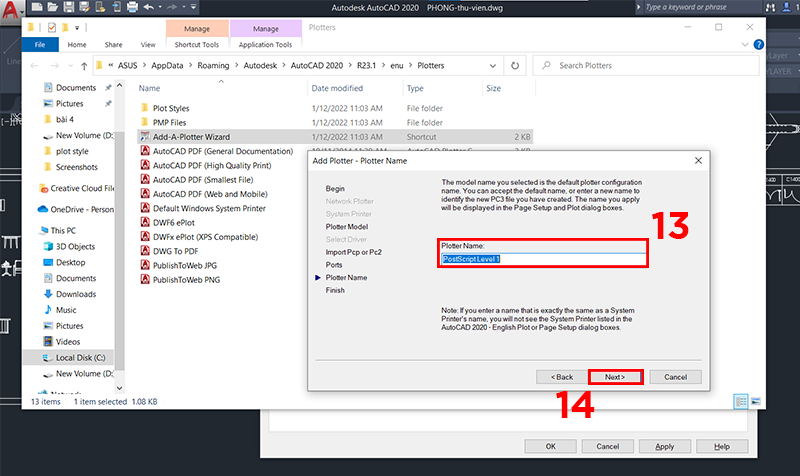
Task: Click Back in Add Plotter wizard
Action: (x=562, y=377)
